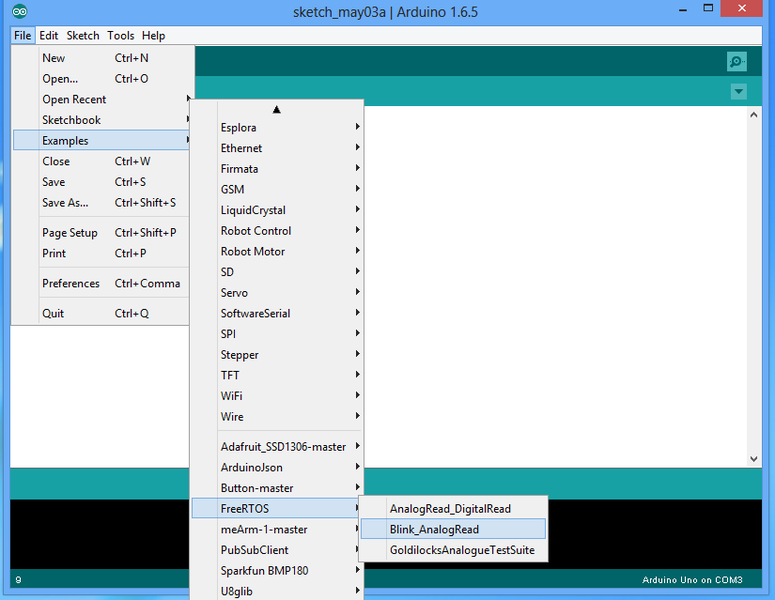Open the meArm-1-master examples submenu

(x=277, y=529)
